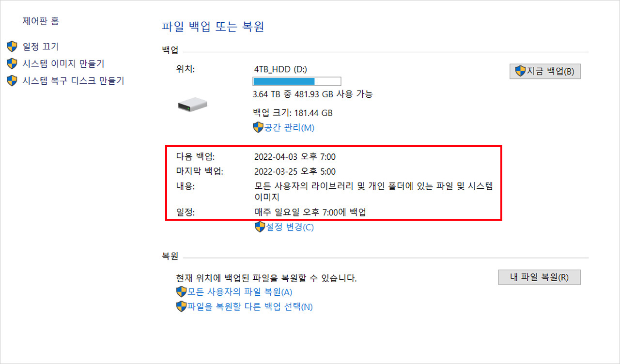The width and height of the screenshot is (620, 364).
Task: Click the hard drive icon under 위치
Action: [192, 104]
